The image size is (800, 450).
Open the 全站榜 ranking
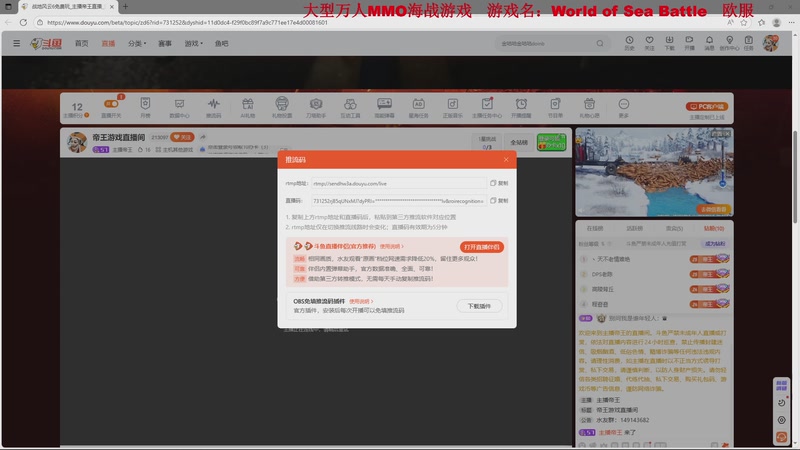point(519,142)
